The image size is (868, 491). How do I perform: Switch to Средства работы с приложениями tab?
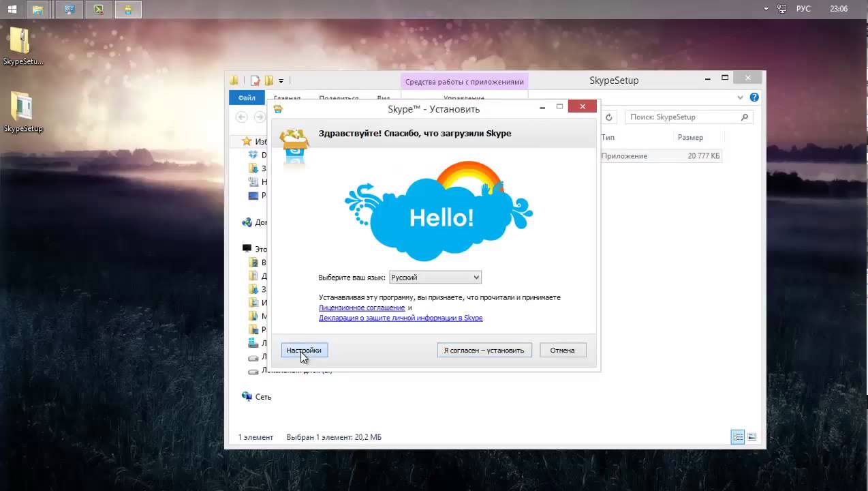point(465,82)
